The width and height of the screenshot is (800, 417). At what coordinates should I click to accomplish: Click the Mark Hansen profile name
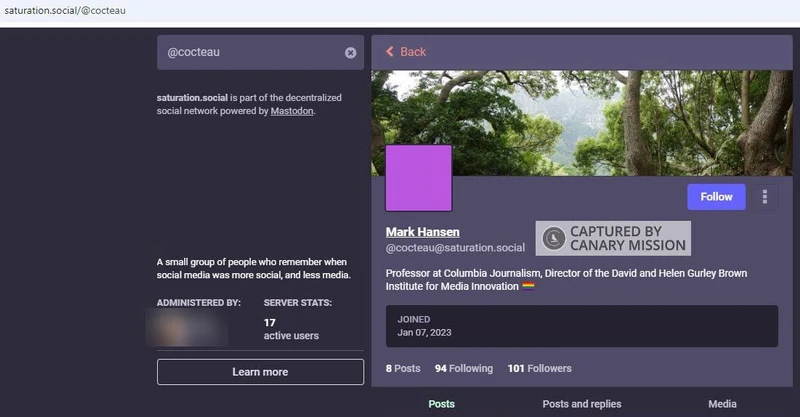tap(422, 232)
